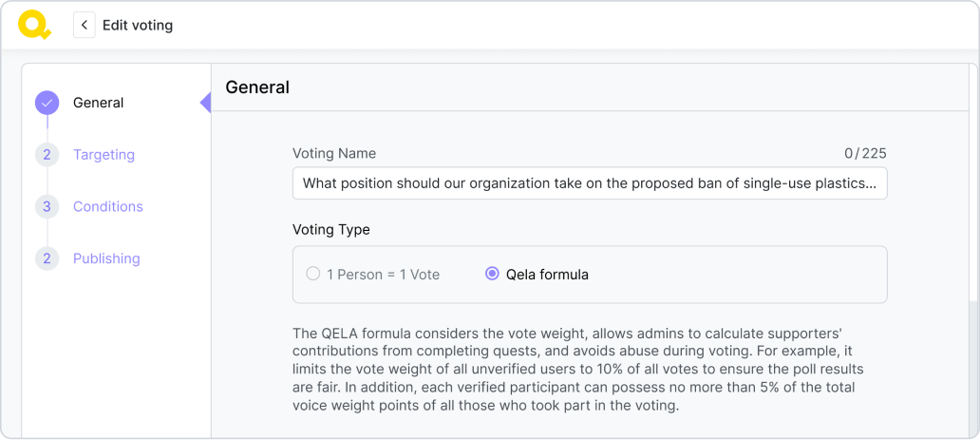
Task: Switch to the Targeting step
Action: coord(104,155)
